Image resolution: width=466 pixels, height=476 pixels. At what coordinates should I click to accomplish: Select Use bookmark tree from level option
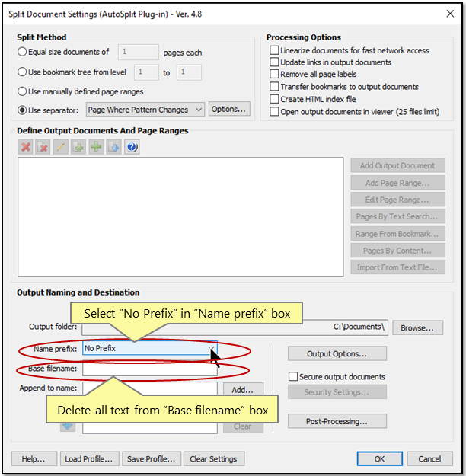(22, 72)
